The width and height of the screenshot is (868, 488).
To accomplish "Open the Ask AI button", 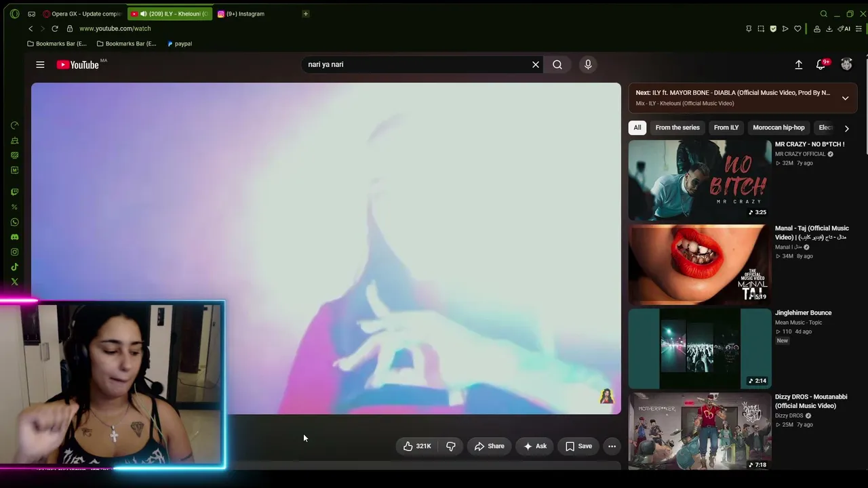I will 535,446.
